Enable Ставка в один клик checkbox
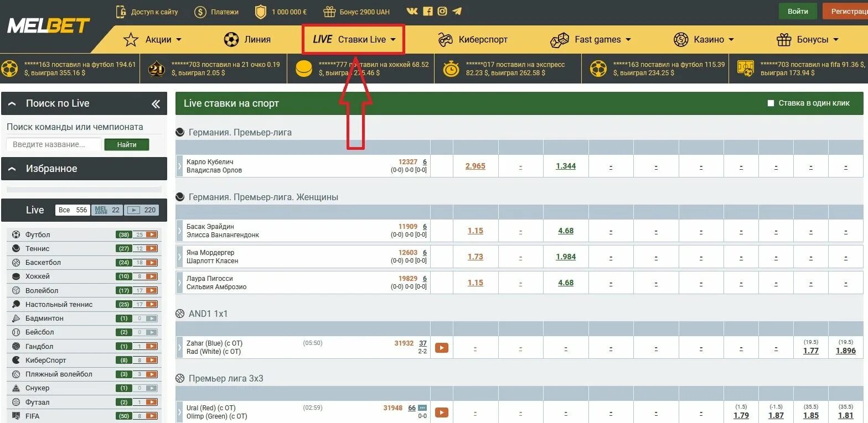The image size is (868, 423). (x=771, y=103)
